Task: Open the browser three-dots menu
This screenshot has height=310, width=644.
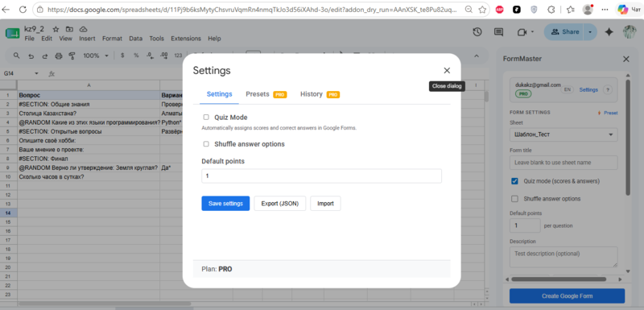Action: 605,10
